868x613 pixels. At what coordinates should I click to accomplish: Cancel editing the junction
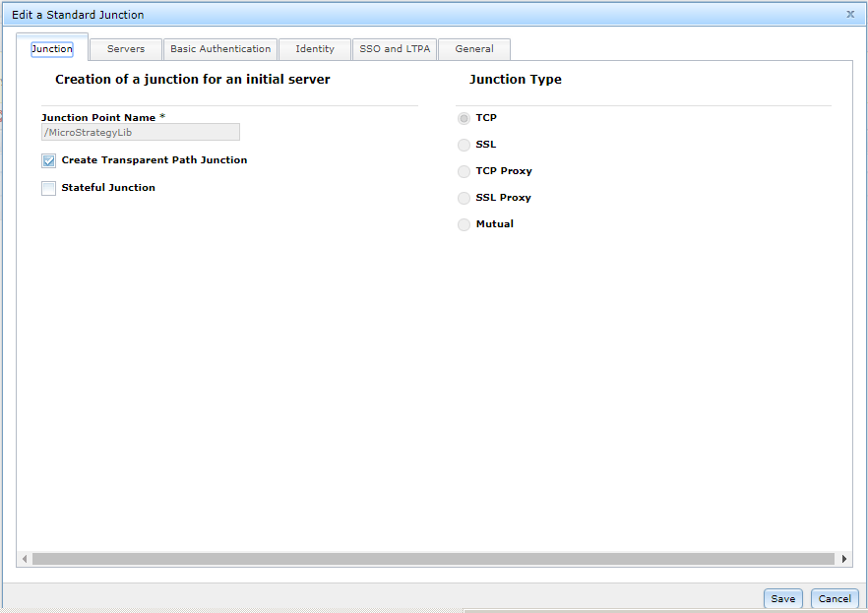pos(835,598)
